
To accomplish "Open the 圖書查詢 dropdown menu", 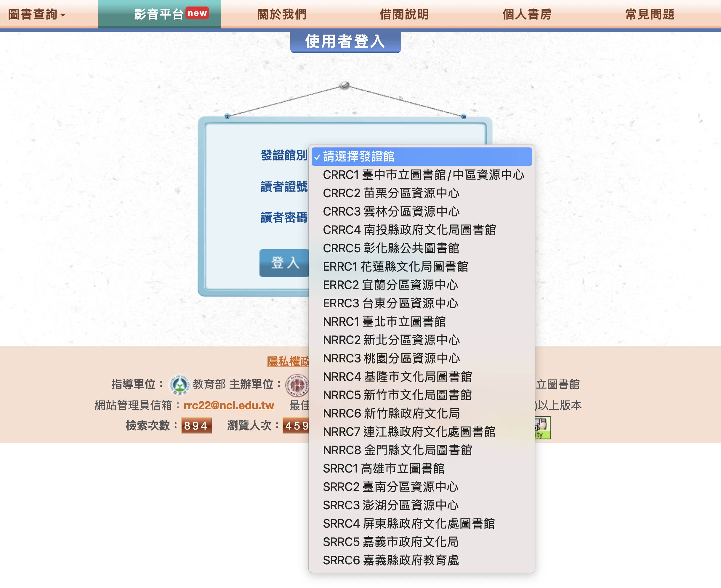I will tap(37, 14).
